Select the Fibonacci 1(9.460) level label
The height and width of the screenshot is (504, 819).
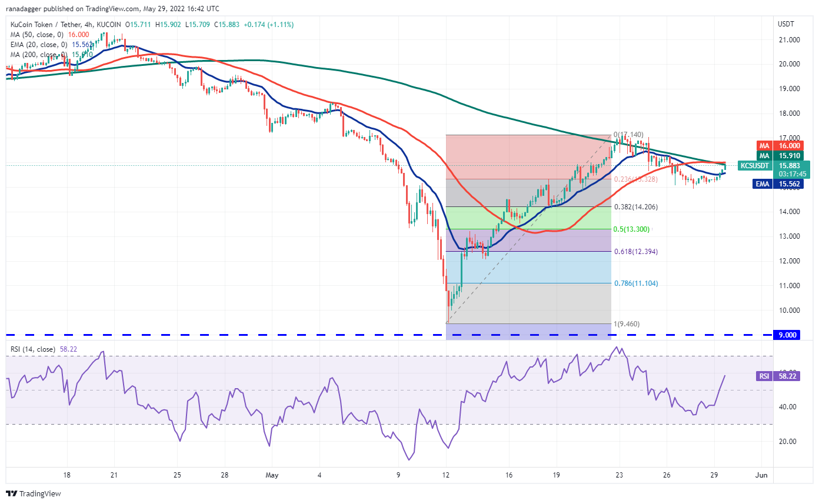(x=627, y=324)
